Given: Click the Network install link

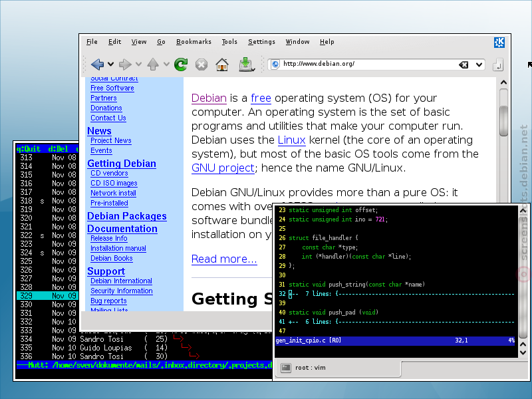Looking at the screenshot, I should coord(113,193).
